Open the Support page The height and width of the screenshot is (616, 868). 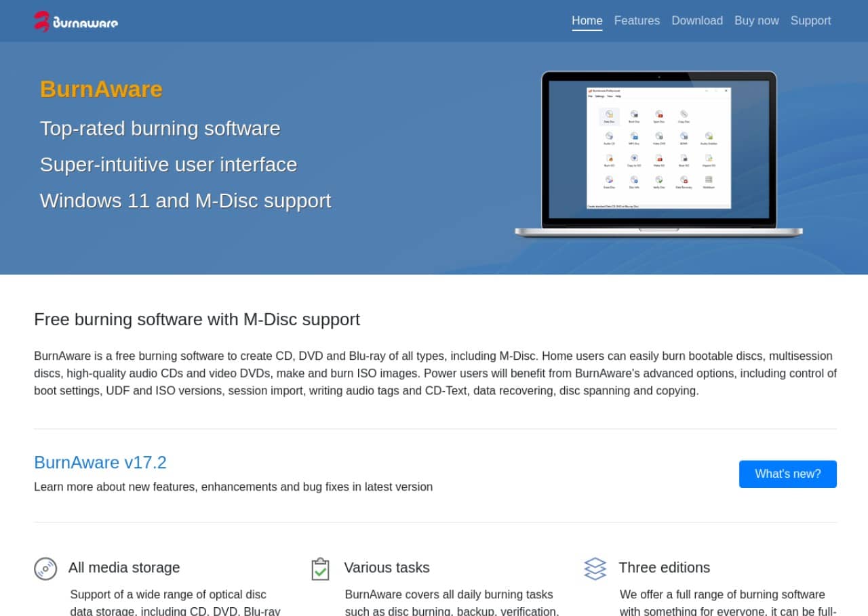pos(810,20)
